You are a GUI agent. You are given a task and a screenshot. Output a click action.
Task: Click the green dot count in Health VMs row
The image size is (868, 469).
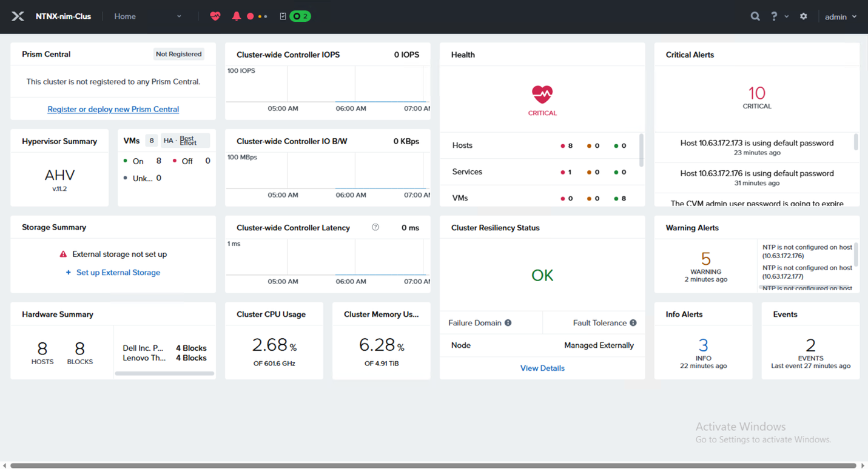pos(620,198)
